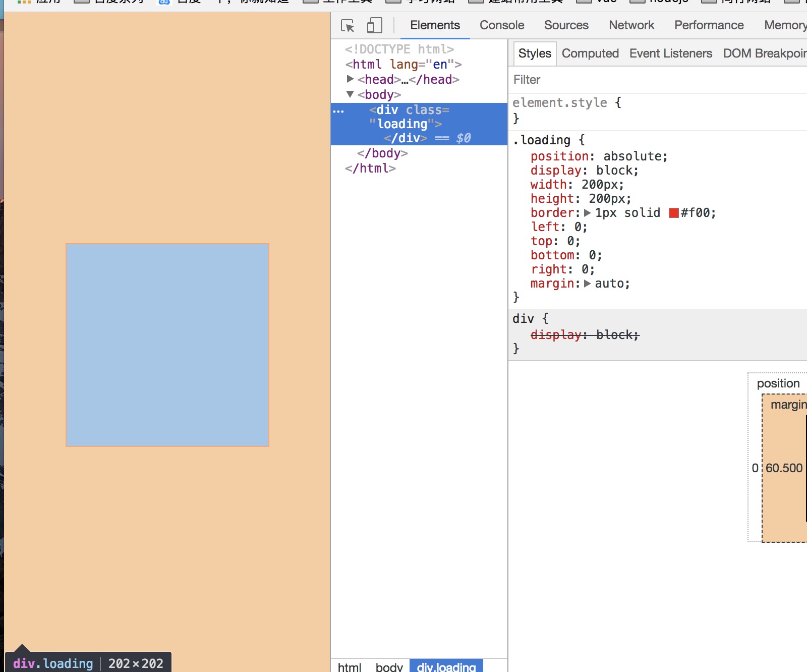Click the element.style rule block
Screen dimensions: 807x672
[x=658, y=110]
